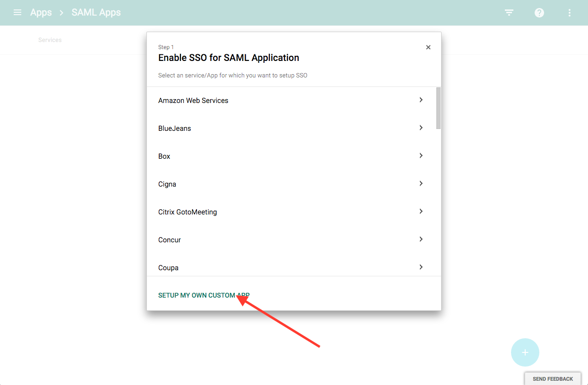The width and height of the screenshot is (588, 385).
Task: Click the Services column header
Action: (x=50, y=40)
